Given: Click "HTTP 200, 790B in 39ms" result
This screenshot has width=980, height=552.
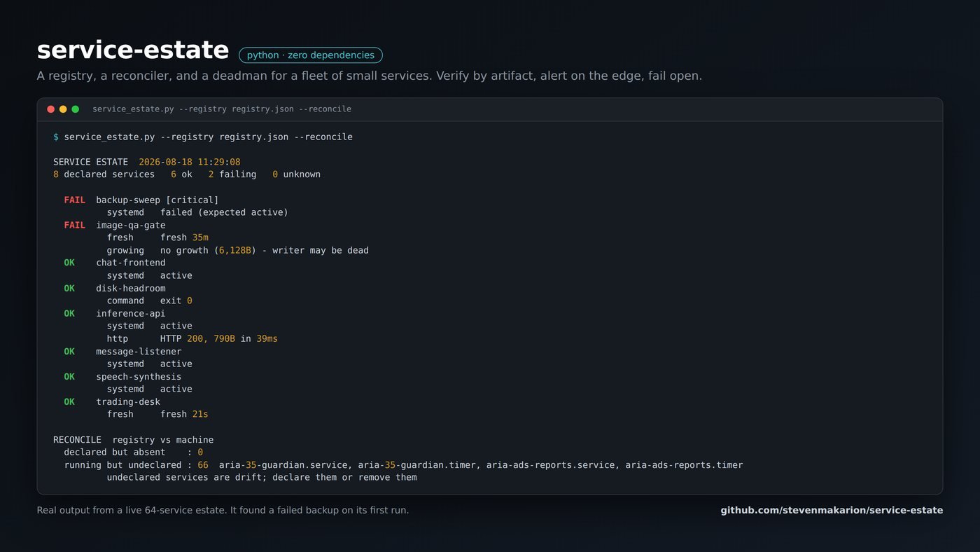Looking at the screenshot, I should [x=219, y=338].
